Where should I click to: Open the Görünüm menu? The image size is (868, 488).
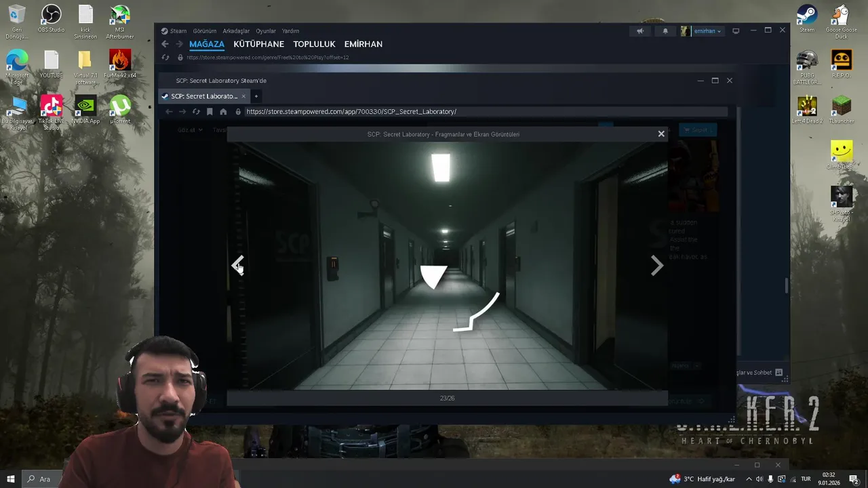204,30
